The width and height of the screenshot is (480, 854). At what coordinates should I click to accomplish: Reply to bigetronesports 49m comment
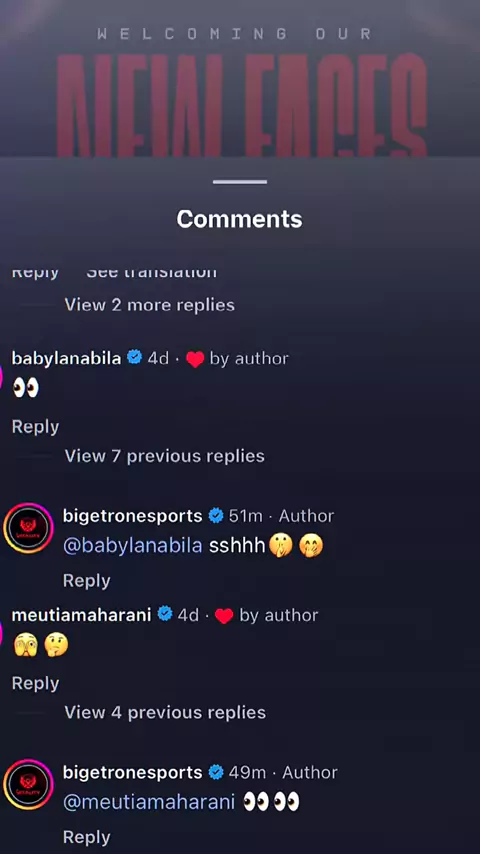(87, 837)
